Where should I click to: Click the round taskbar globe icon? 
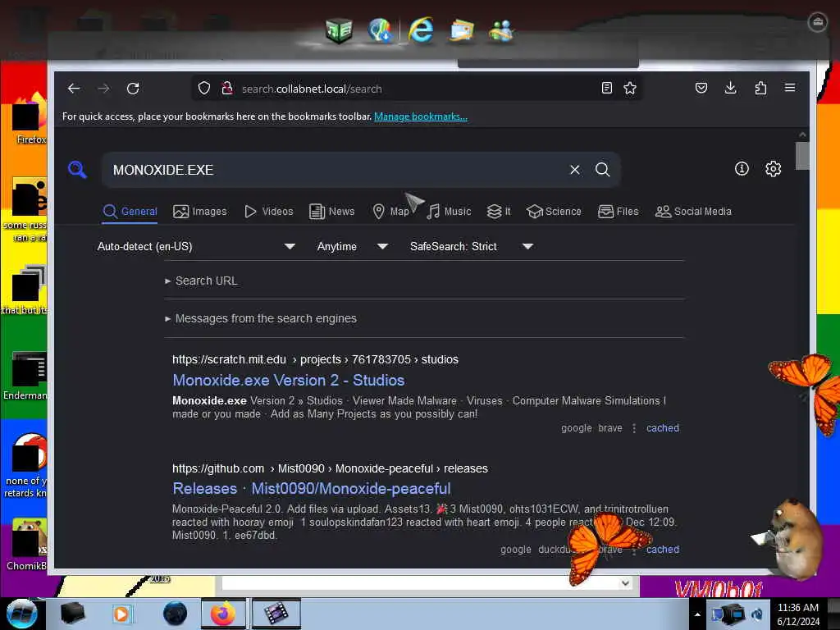coord(175,614)
